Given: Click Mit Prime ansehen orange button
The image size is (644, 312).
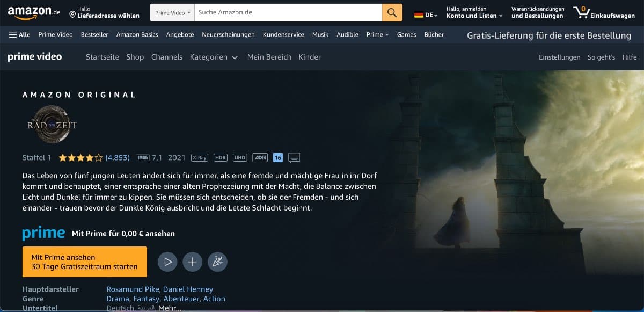Looking at the screenshot, I should click(85, 262).
